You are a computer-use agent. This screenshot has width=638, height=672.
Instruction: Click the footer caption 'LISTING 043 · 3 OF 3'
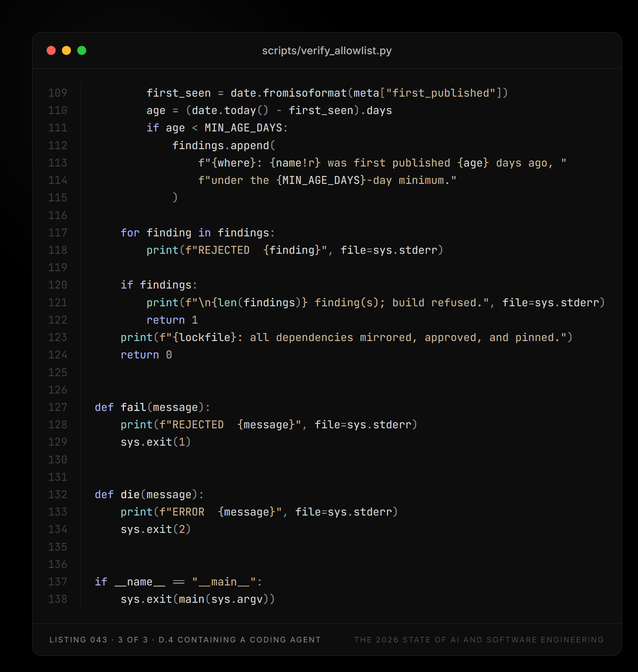tap(99, 640)
